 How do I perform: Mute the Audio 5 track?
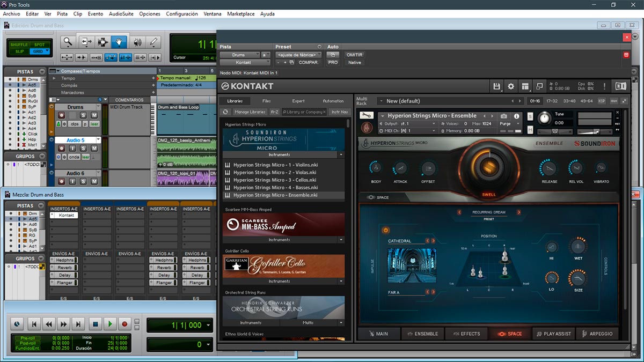[x=94, y=148]
